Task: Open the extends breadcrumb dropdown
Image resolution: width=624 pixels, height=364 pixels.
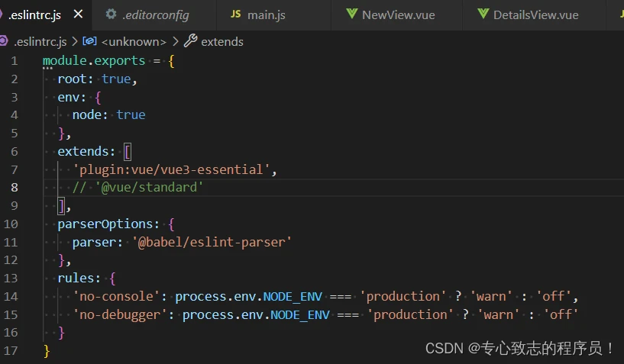Action: (x=221, y=41)
